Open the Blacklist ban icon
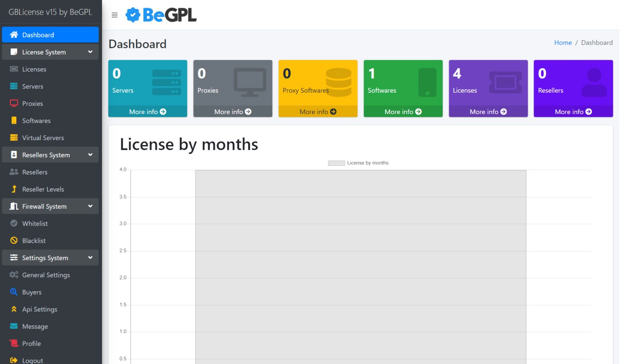Viewport: 620px width, 364px height. [x=13, y=240]
